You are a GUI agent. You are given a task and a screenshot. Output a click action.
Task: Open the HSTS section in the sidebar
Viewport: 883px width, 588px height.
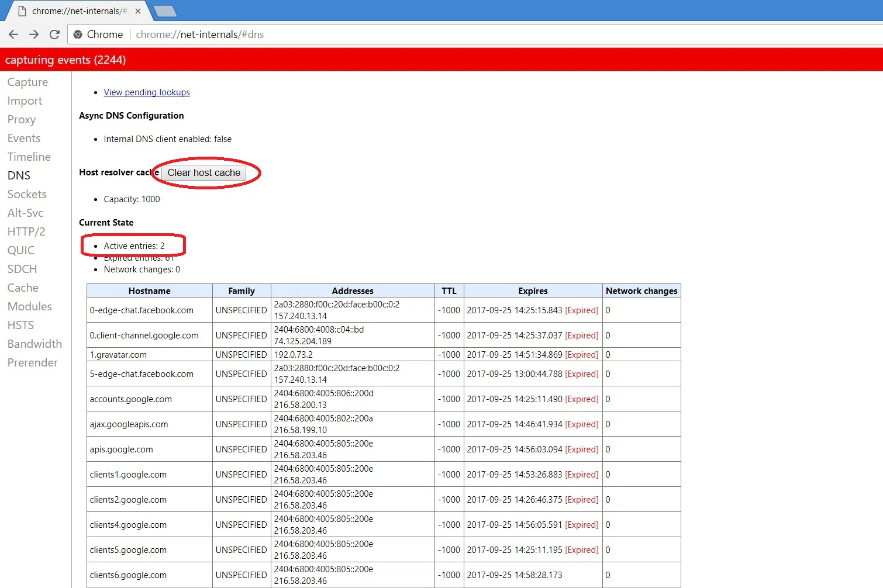coord(20,325)
